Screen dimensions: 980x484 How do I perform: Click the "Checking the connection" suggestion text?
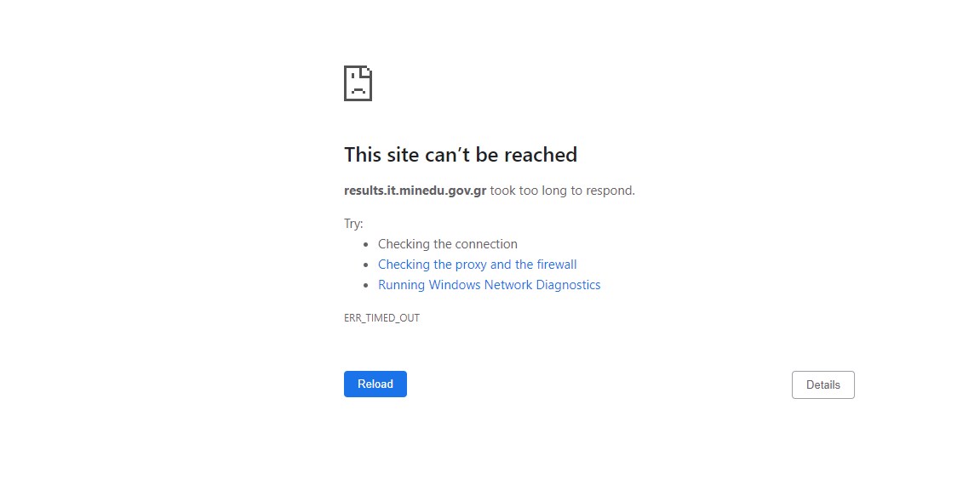448,244
